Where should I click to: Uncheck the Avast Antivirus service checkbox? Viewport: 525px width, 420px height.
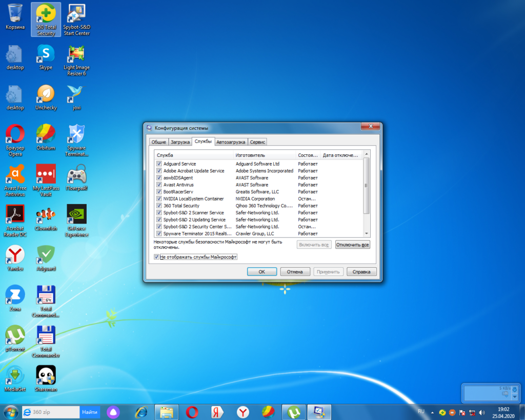[x=159, y=185]
